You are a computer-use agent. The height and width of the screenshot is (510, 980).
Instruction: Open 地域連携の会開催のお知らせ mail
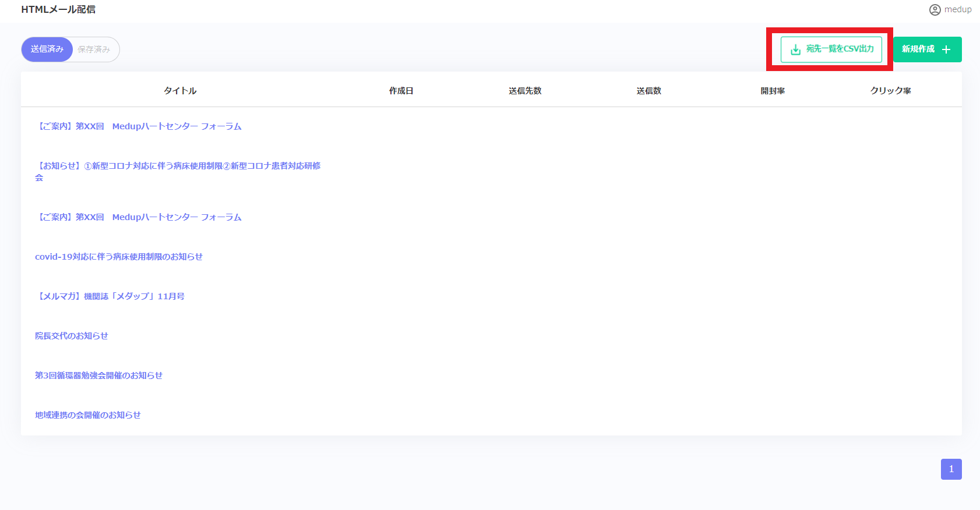tap(88, 415)
